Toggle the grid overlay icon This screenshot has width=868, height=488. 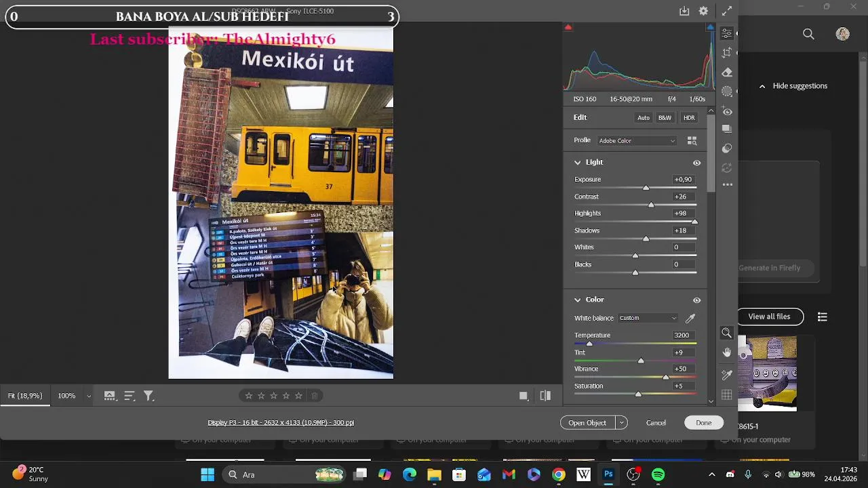tap(726, 394)
